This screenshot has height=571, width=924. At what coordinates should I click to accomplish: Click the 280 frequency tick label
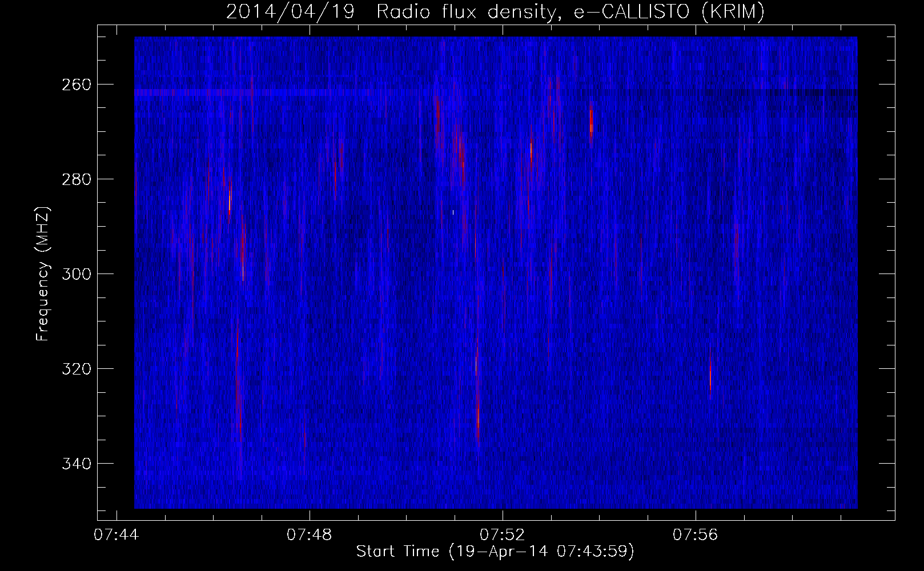click(75, 179)
